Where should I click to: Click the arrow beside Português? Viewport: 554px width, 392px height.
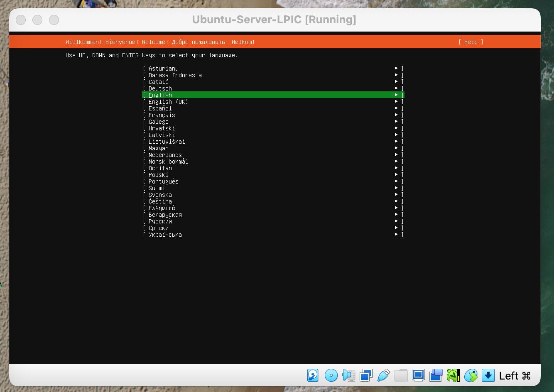[x=396, y=181]
